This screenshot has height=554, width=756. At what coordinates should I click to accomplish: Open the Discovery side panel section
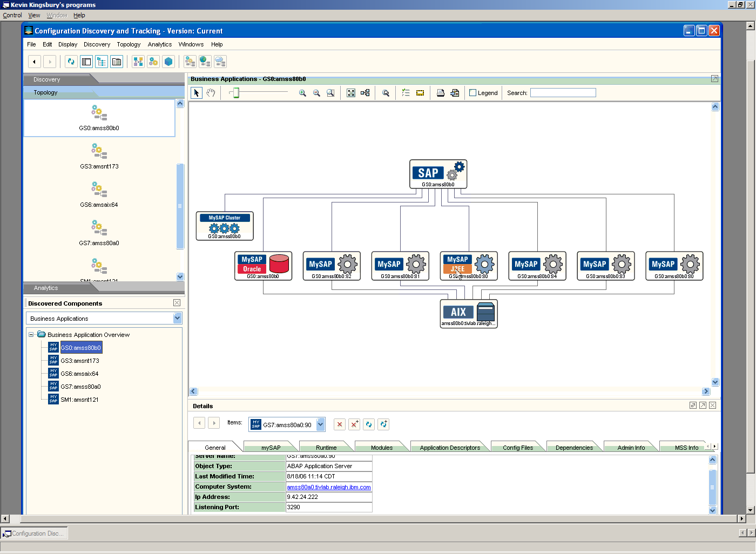click(x=47, y=79)
